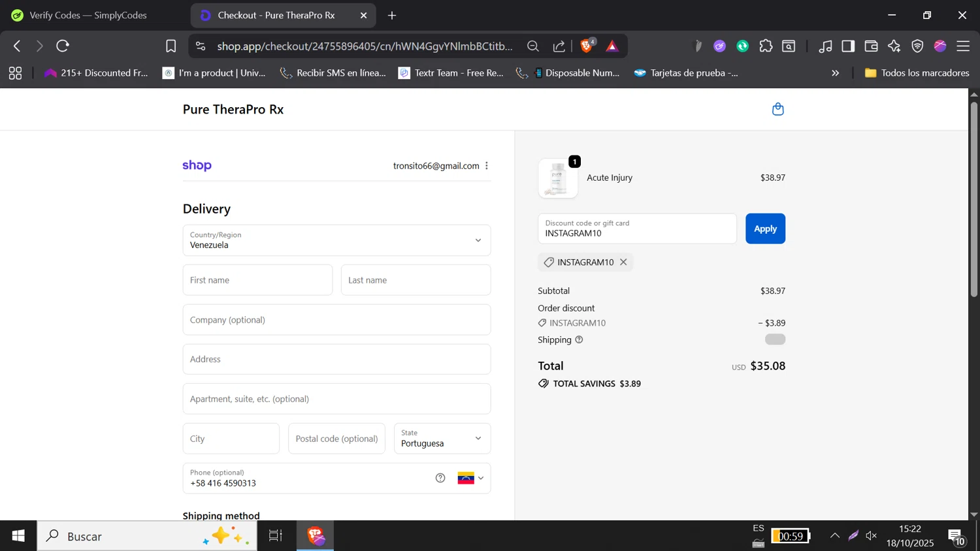This screenshot has width=980, height=551.
Task: Focus the City field
Action: click(x=231, y=439)
